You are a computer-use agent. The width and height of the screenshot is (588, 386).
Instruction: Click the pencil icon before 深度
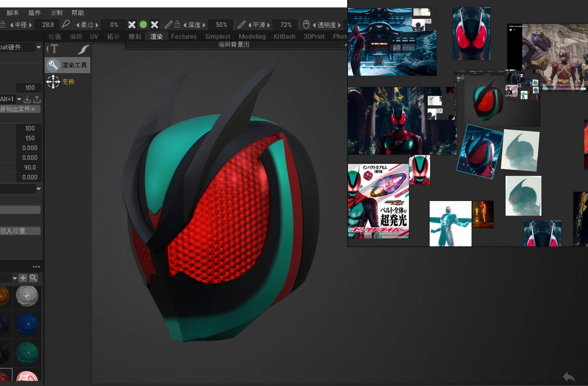click(x=168, y=25)
